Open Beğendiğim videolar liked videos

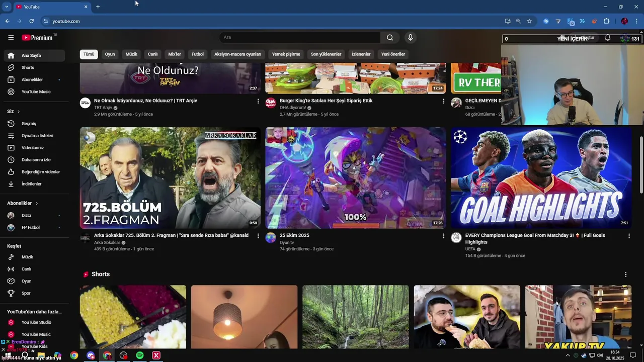[34, 172]
